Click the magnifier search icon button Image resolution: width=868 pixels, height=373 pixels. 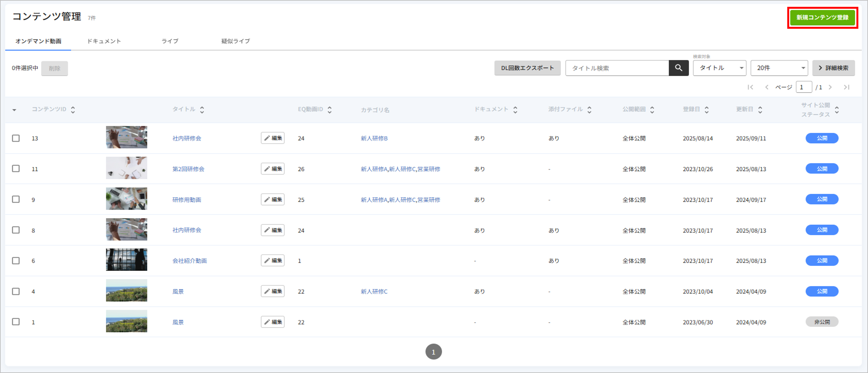coord(678,68)
